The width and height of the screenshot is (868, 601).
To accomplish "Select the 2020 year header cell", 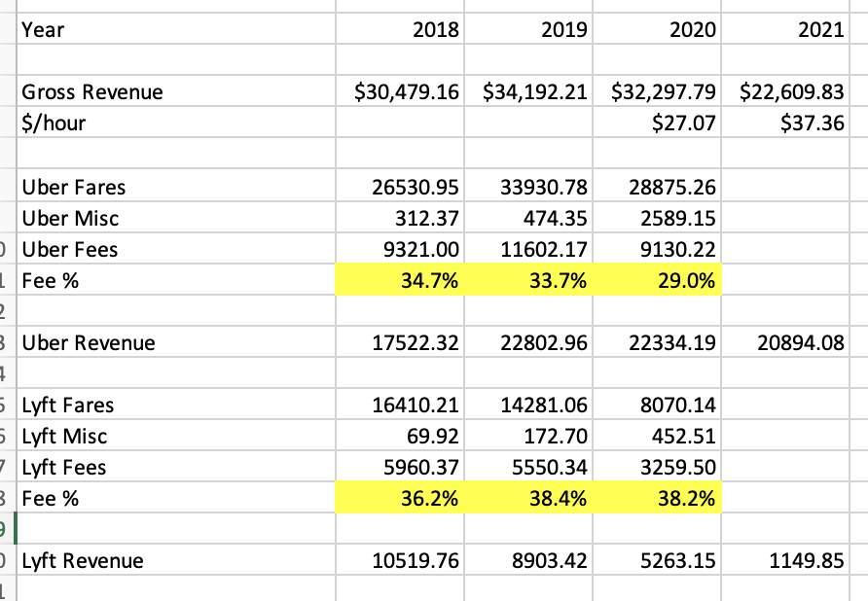I will tap(657, 29).
